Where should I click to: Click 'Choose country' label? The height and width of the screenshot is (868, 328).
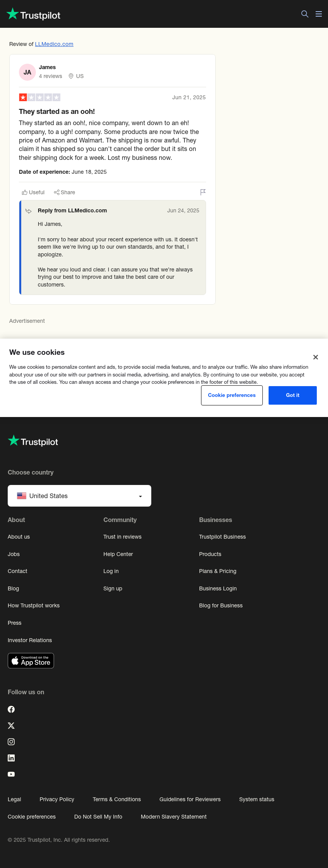[30, 472]
